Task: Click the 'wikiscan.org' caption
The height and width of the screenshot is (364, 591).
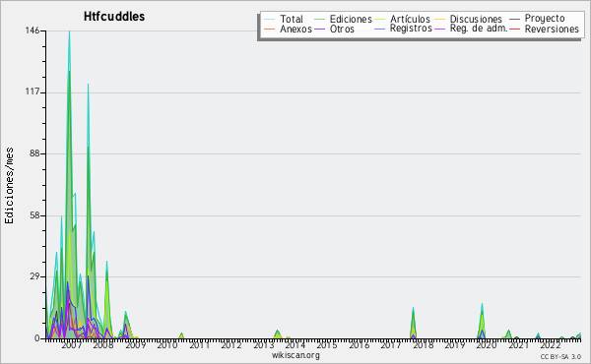Action: click(295, 355)
